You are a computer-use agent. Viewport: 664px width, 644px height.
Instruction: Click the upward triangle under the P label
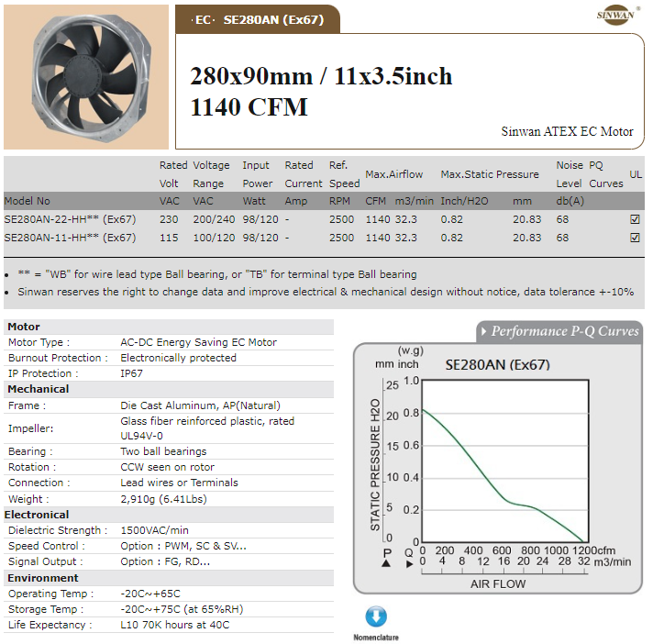(385, 563)
